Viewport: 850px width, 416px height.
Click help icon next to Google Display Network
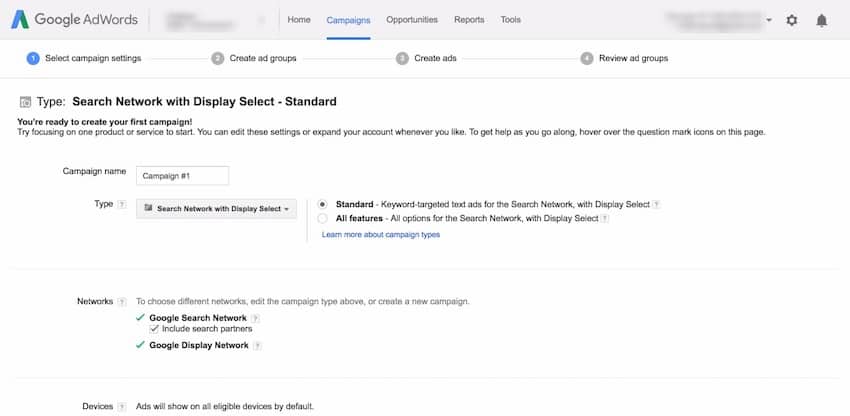[258, 346]
